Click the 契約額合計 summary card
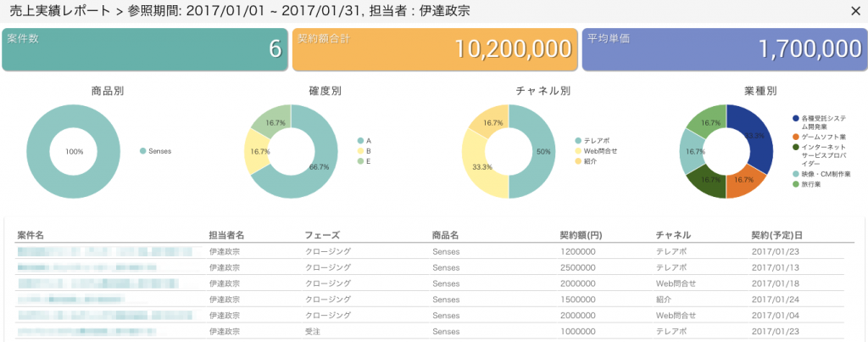The image size is (868, 342). [x=432, y=49]
